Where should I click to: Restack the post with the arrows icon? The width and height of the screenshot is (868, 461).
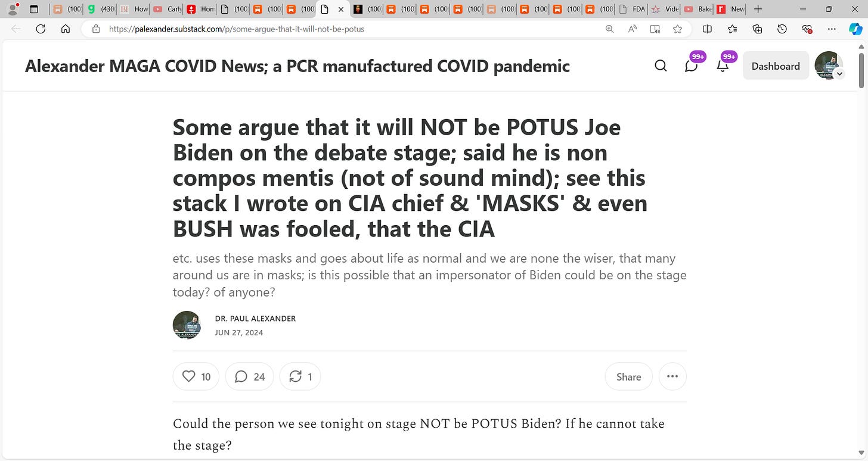300,376
